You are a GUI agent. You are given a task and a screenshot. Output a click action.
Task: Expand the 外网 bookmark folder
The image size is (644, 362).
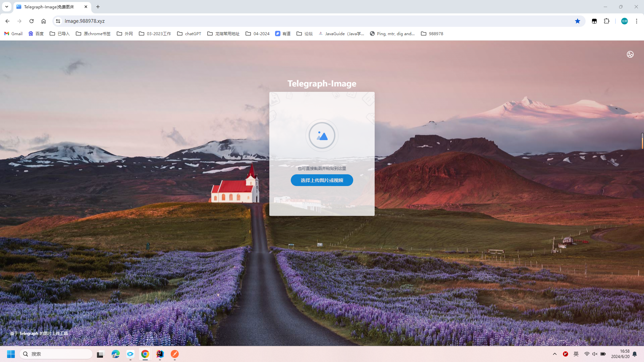[125, 34]
